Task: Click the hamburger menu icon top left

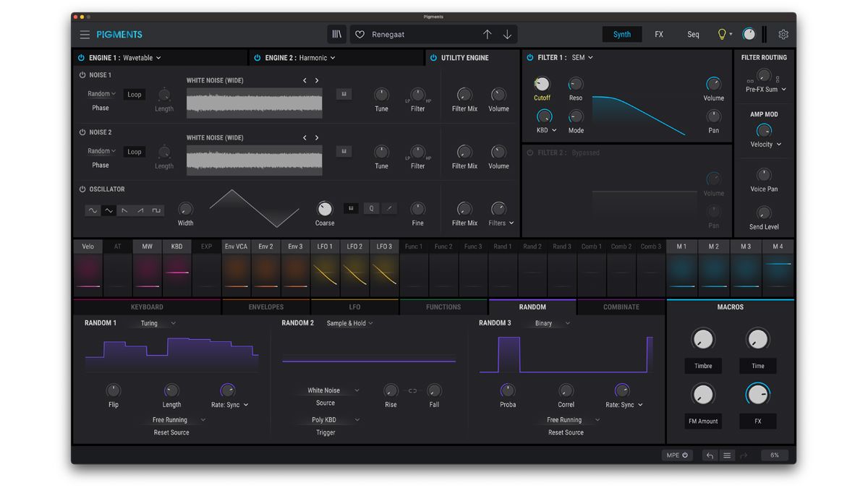Action: [x=85, y=34]
